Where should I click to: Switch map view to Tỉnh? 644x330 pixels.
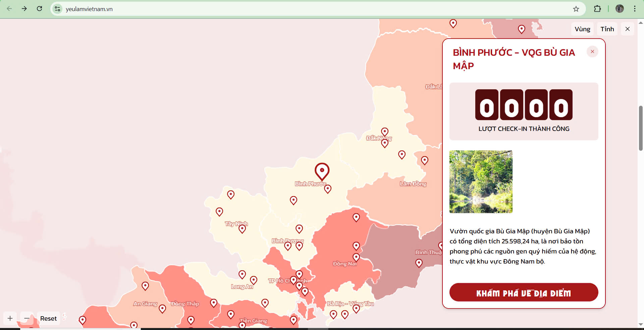607,29
